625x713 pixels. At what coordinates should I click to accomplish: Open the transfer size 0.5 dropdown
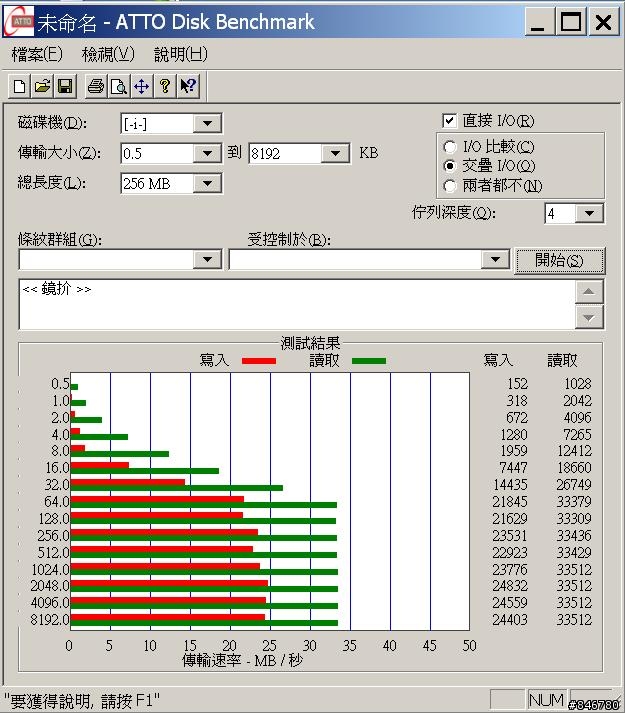click(207, 154)
